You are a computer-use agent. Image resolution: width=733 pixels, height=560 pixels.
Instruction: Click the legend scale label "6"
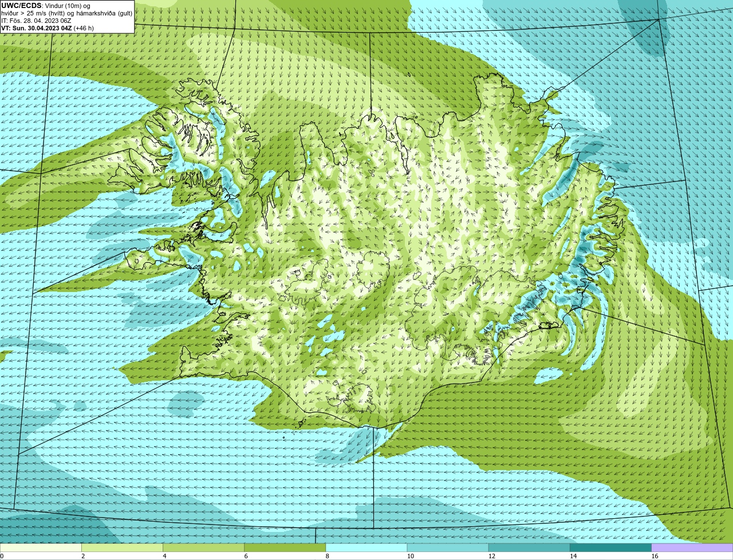[246, 556]
